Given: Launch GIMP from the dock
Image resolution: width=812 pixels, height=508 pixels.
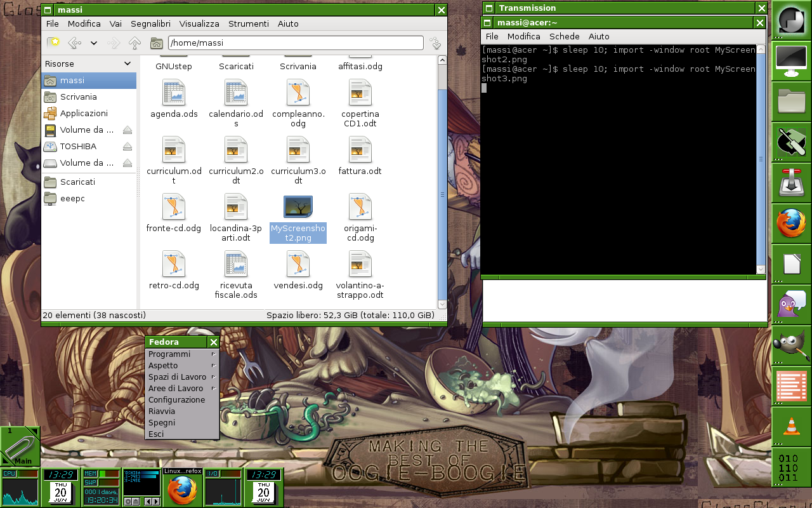Looking at the screenshot, I should click(791, 345).
